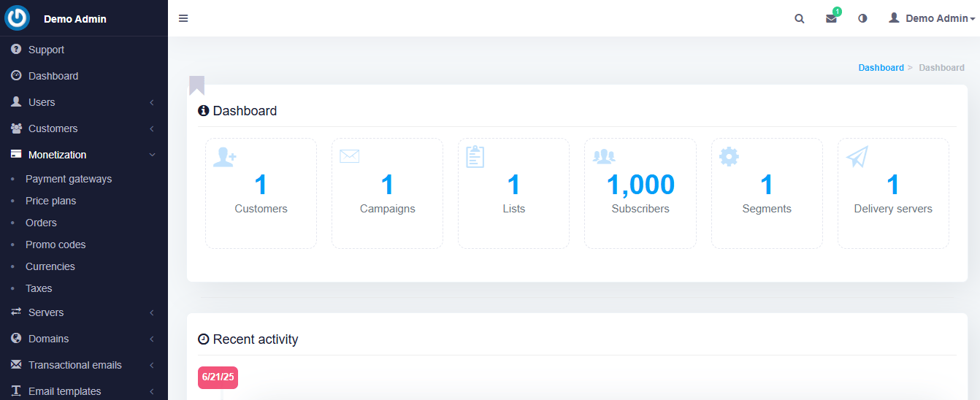Open the search magnifier icon in header
Screen dimensions: 980x400
pos(800,18)
